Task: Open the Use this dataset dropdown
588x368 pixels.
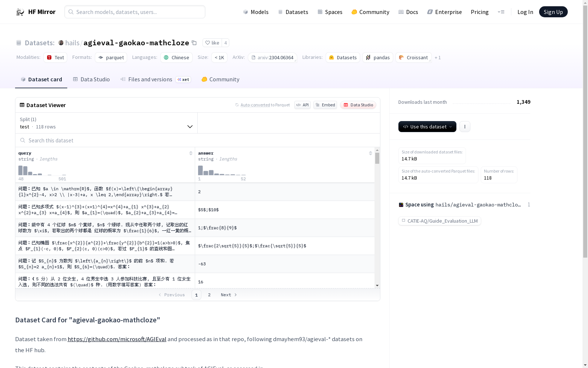Action: tap(427, 127)
